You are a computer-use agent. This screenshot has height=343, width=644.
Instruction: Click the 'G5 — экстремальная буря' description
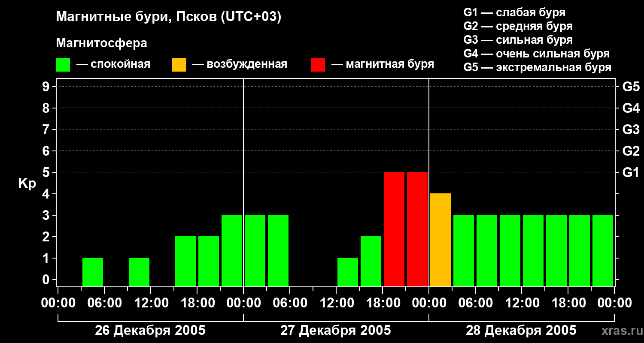tap(538, 67)
